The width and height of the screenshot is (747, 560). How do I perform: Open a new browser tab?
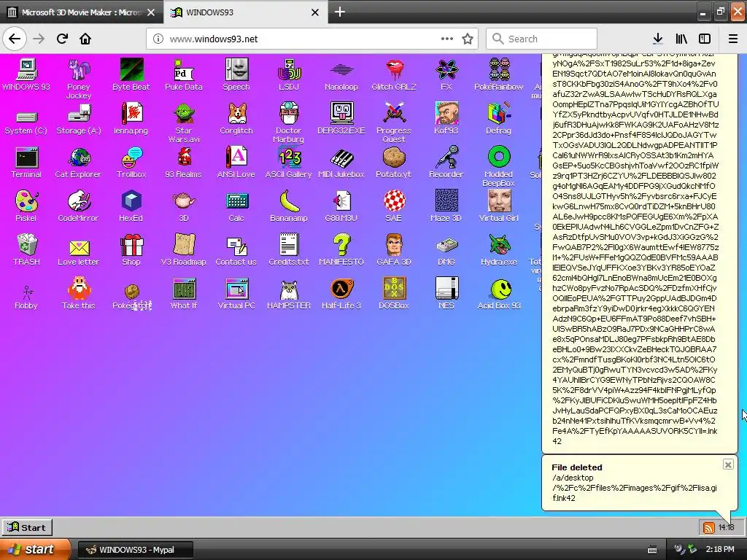pyautogui.click(x=340, y=12)
